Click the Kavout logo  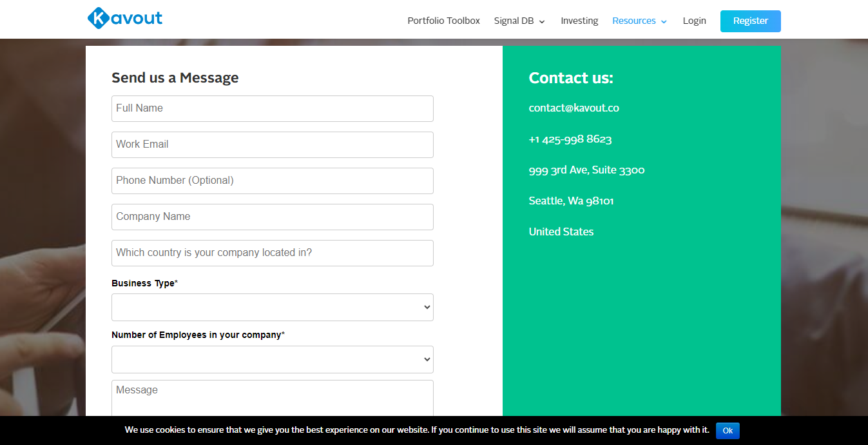(125, 18)
